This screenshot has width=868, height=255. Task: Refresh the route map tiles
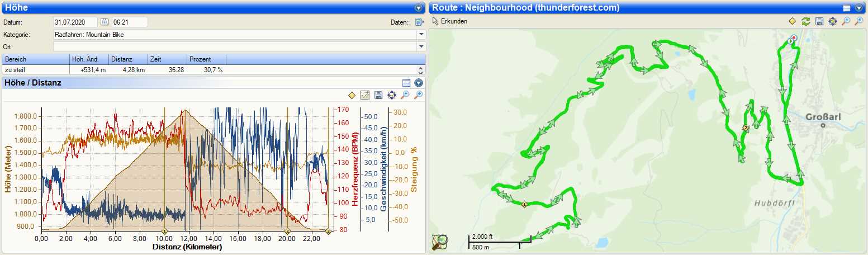(x=805, y=21)
